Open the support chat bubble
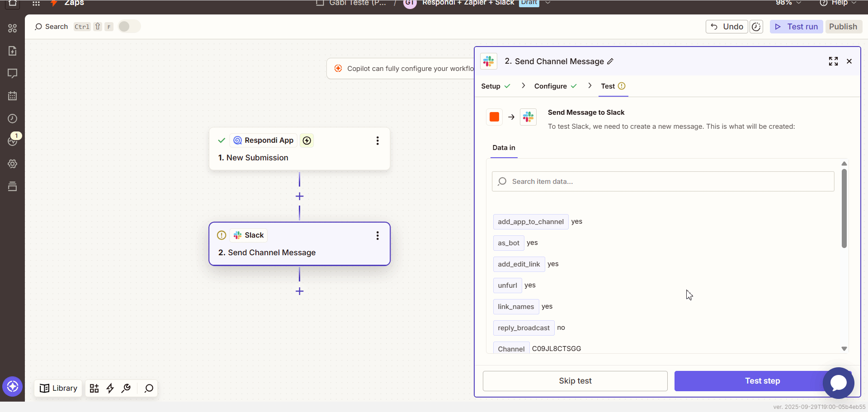 [x=839, y=383]
